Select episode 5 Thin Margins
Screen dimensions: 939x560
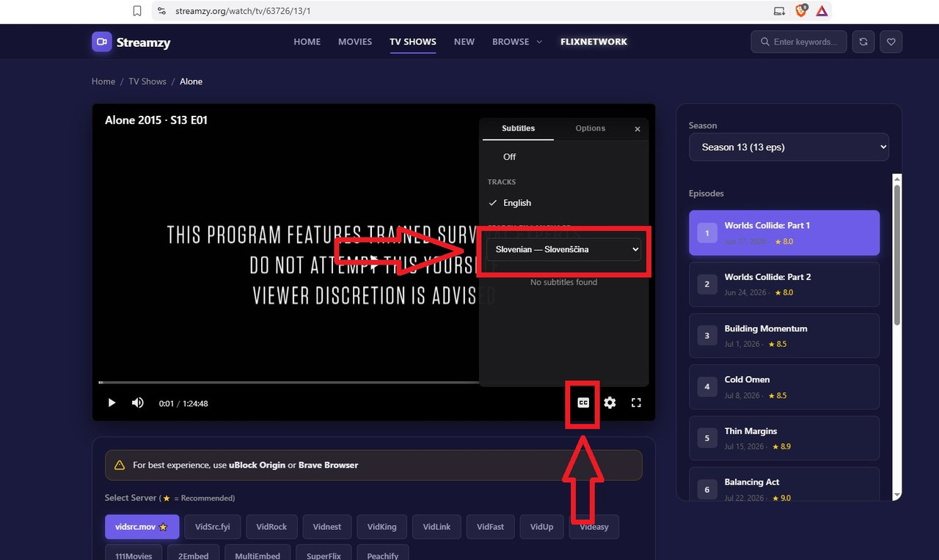(x=784, y=438)
